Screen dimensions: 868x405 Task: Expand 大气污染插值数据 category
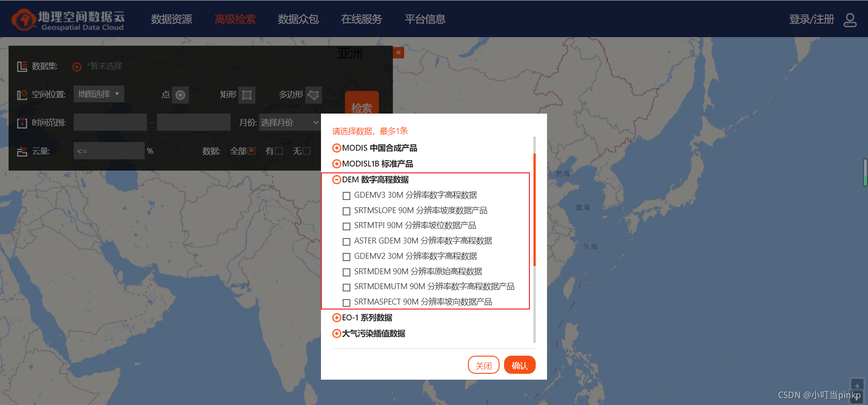click(x=337, y=334)
